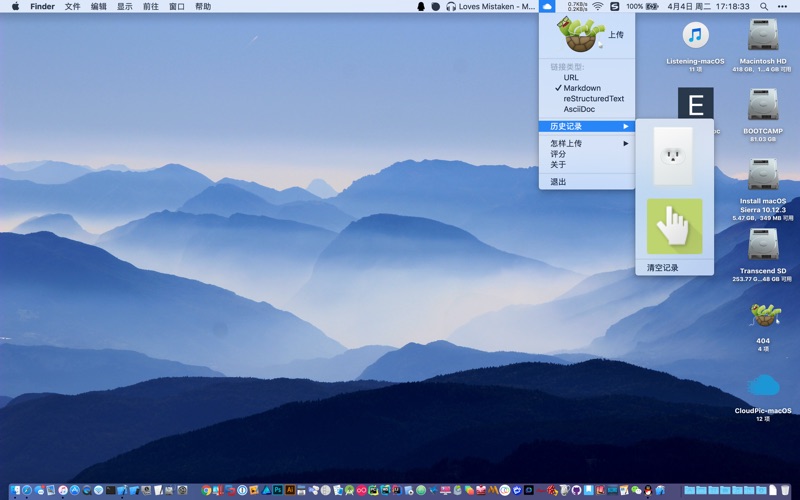Screen dimensions: 800x500
Task: Open iTunes from the dock
Action: 63,490
